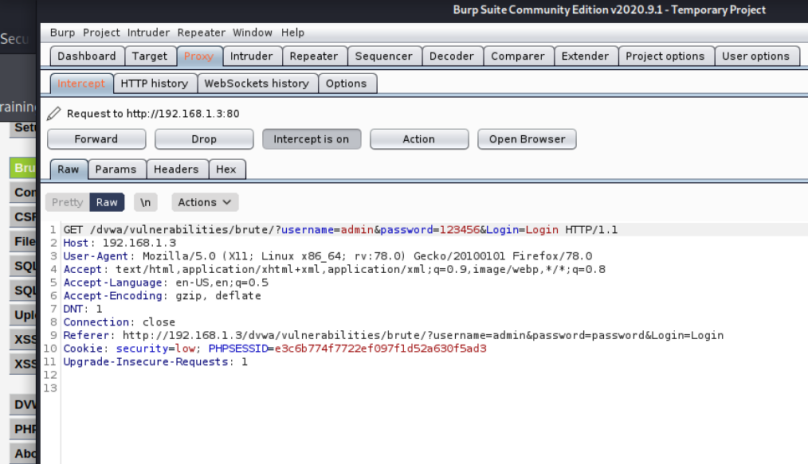Open the Actions dropdown menu
Viewport: 808px width, 465px height.
coord(205,202)
